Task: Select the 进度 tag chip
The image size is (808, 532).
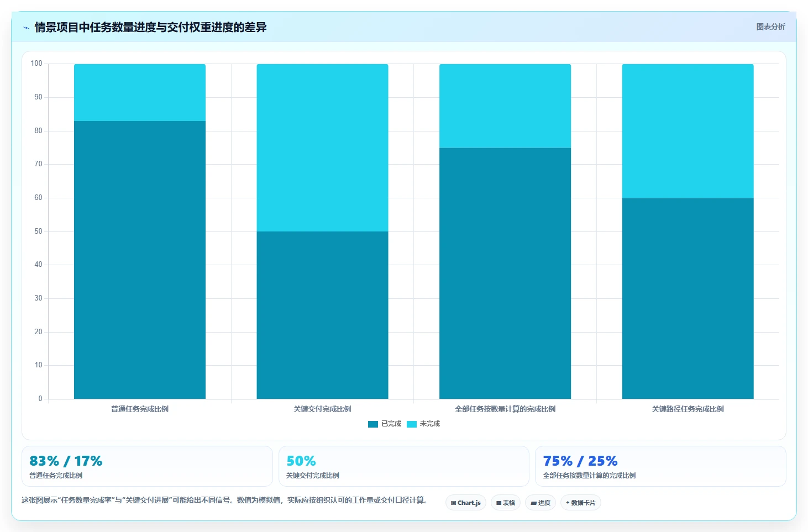Action: point(541,503)
